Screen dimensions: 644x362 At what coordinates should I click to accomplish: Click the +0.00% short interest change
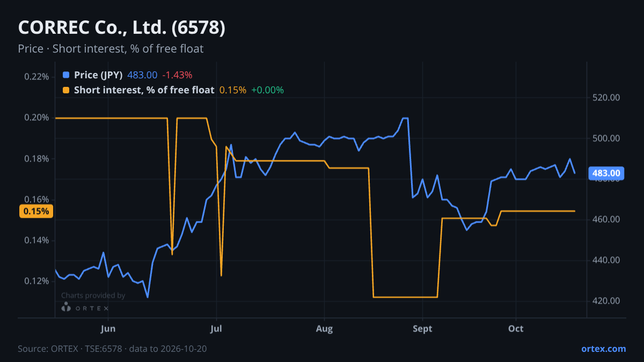pyautogui.click(x=267, y=90)
